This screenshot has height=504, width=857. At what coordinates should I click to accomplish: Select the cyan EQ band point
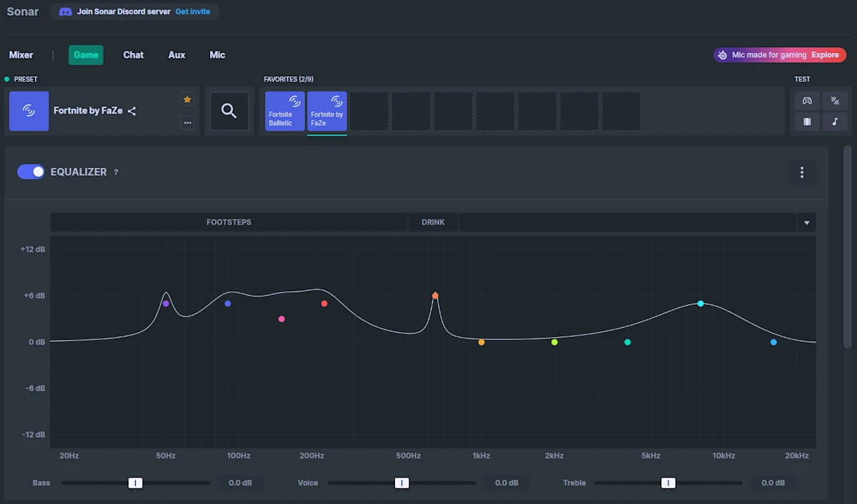701,303
